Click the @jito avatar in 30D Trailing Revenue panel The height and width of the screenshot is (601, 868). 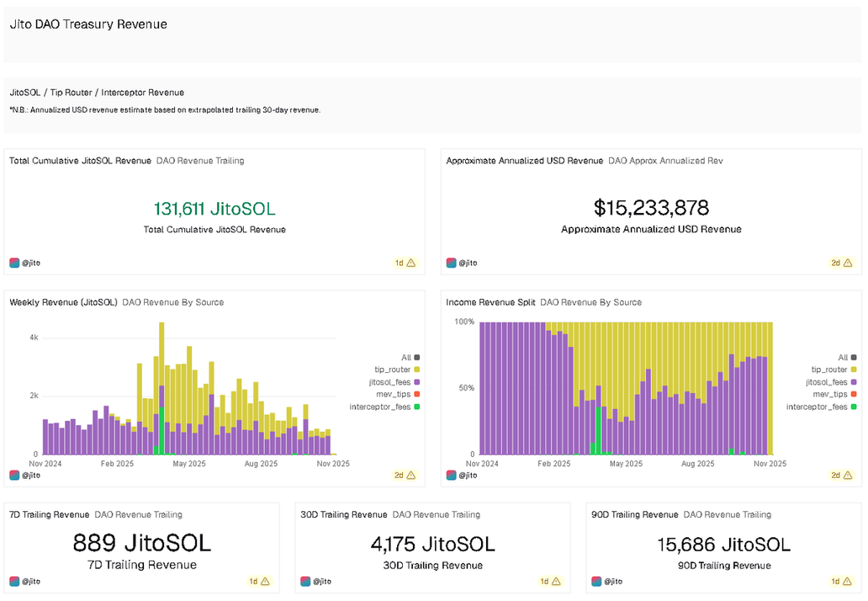pyautogui.click(x=305, y=581)
